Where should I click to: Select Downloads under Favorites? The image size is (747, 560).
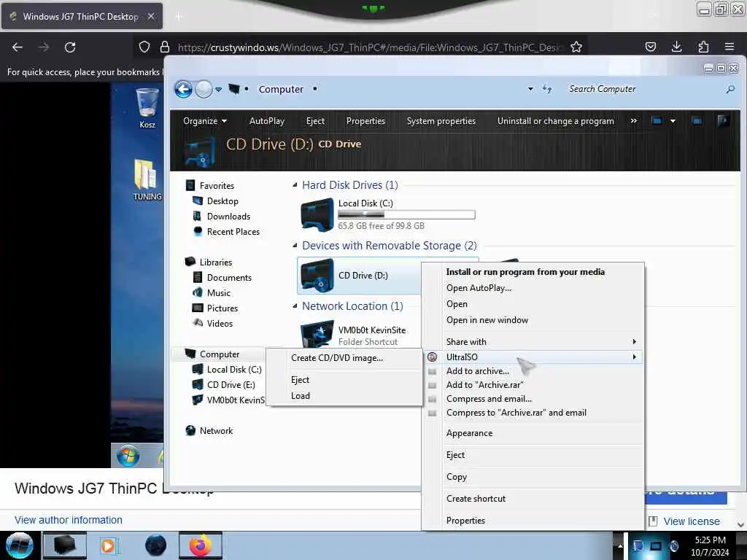click(228, 216)
